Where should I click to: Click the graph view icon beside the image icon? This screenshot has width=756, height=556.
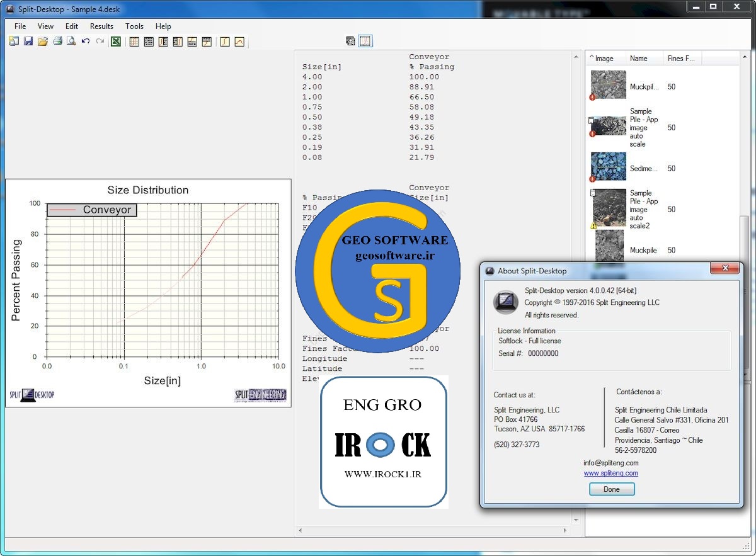click(x=365, y=42)
